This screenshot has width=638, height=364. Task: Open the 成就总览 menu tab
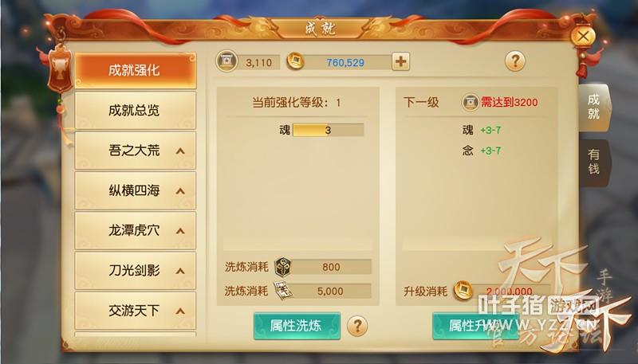point(135,111)
